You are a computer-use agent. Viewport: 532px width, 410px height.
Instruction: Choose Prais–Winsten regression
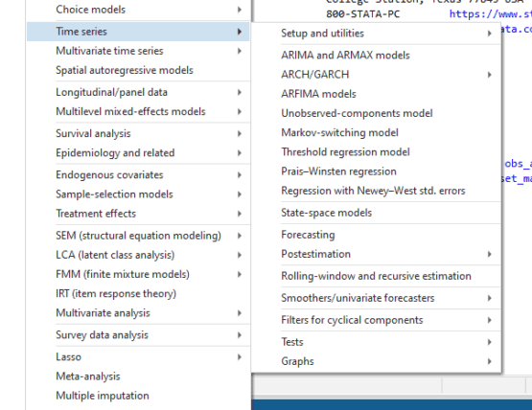377,171
